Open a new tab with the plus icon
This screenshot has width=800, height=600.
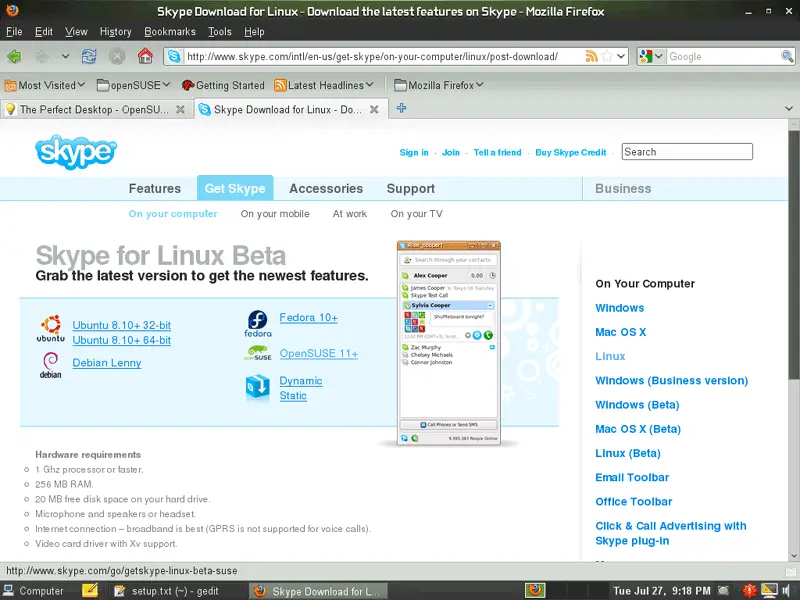(402, 108)
